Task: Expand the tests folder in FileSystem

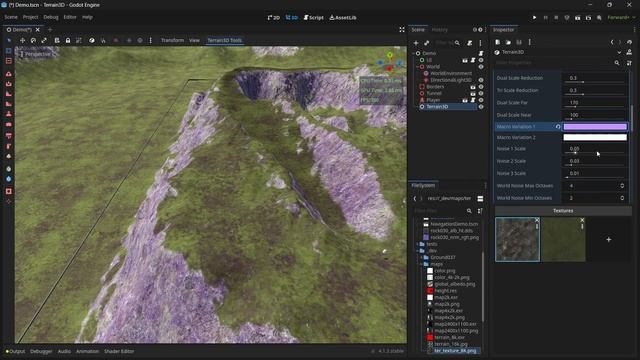Action: pyautogui.click(x=418, y=244)
